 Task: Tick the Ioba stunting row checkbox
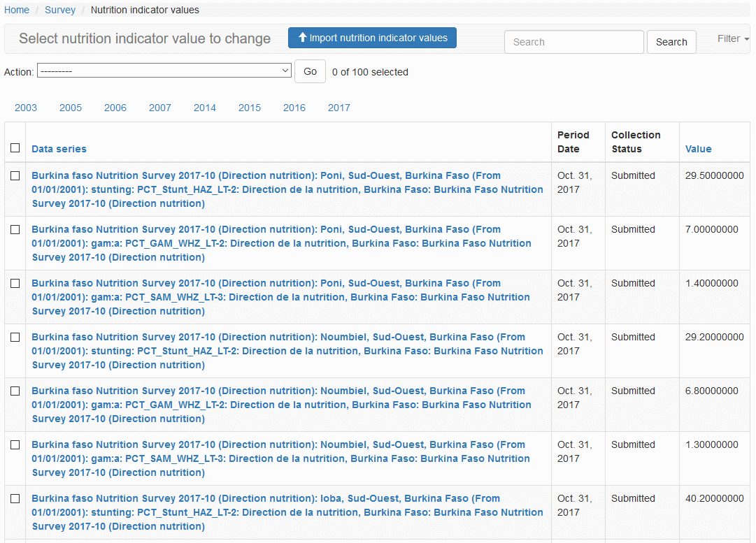tap(15, 499)
